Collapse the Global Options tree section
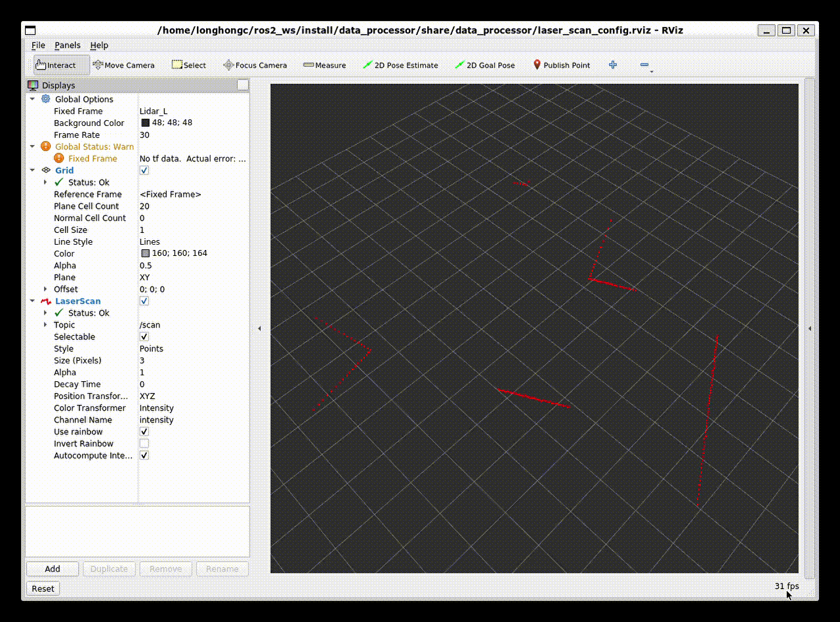The image size is (840, 622). pyautogui.click(x=32, y=99)
